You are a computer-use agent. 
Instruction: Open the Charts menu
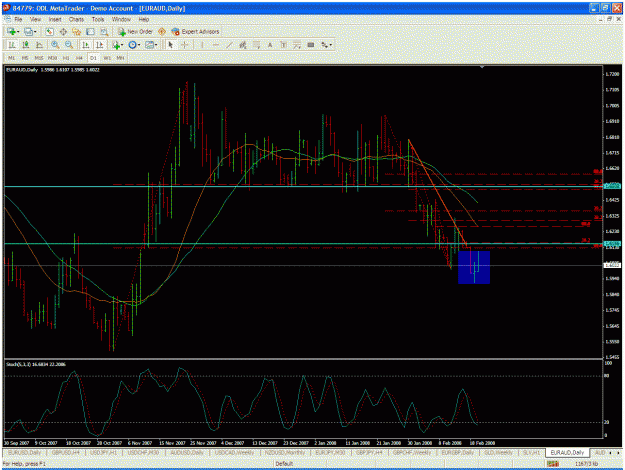click(76, 19)
